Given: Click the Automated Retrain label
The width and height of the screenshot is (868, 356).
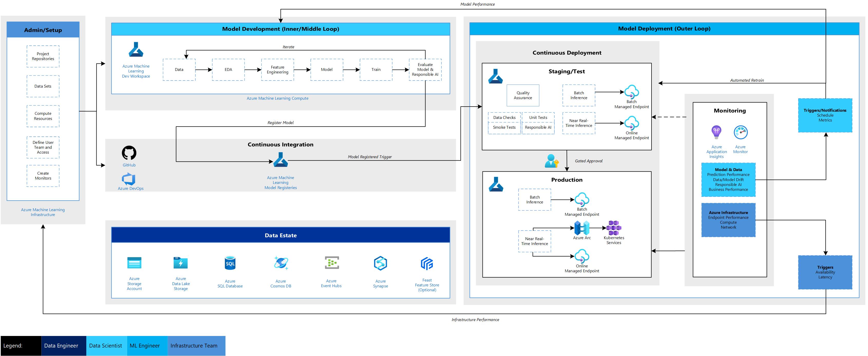Looking at the screenshot, I should point(747,80).
